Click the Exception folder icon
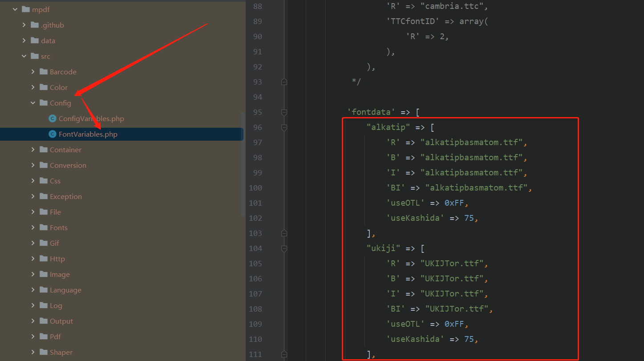Viewport: 644px width, 361px height. [43, 196]
